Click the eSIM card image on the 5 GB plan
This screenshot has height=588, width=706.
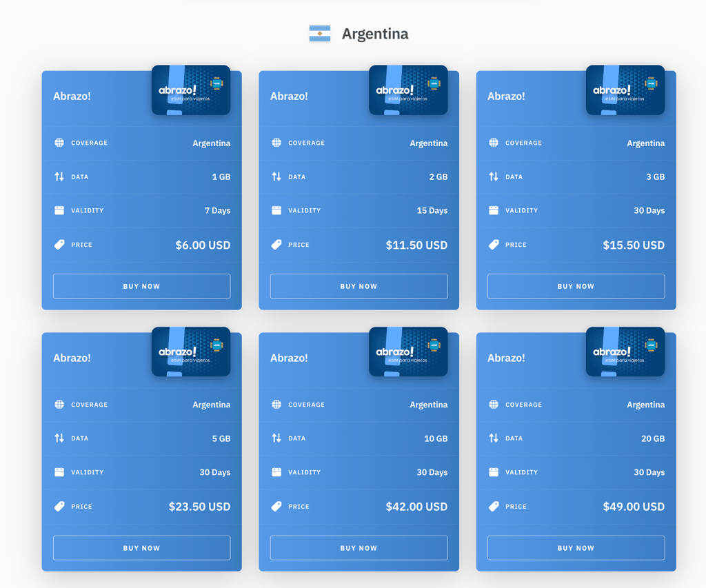(191, 352)
